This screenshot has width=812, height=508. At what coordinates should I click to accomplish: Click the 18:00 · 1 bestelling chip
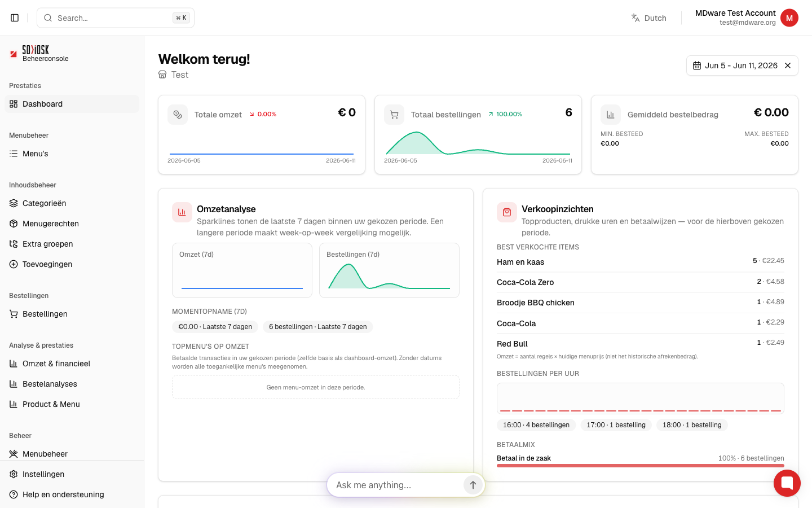(692, 425)
